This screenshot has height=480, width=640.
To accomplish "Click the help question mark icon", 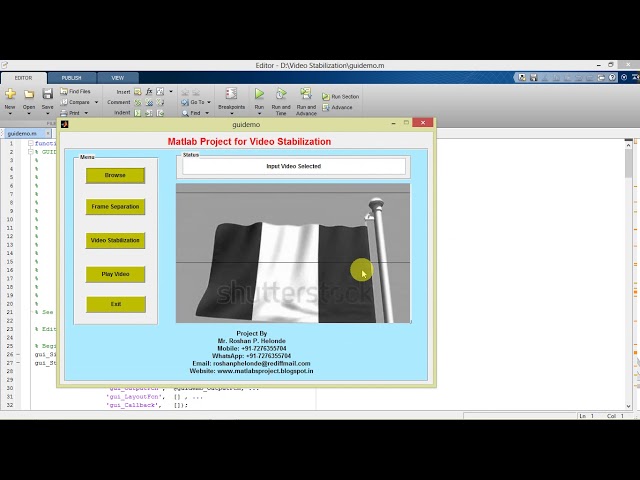I will pyautogui.click(x=612, y=77).
